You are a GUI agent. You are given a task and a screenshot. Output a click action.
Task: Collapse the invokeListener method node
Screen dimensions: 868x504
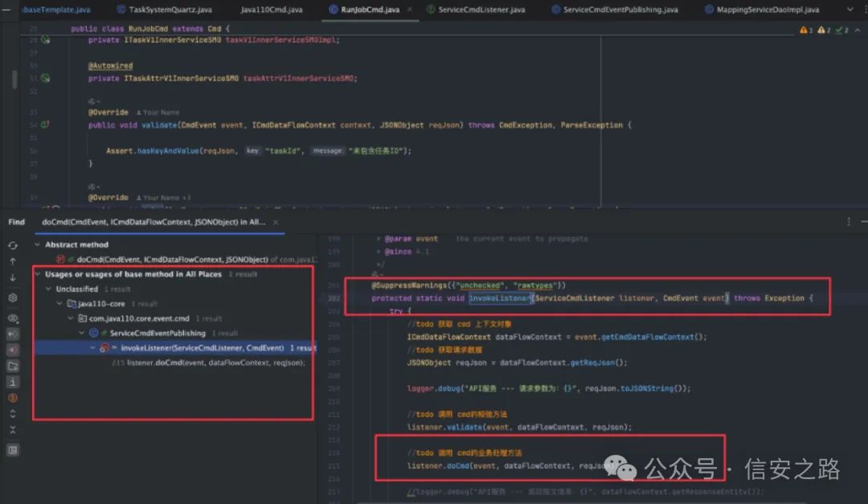point(92,348)
